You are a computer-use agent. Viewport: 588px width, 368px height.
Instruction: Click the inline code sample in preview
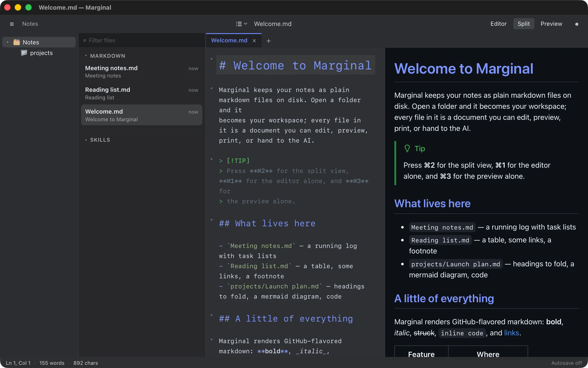point(462,333)
